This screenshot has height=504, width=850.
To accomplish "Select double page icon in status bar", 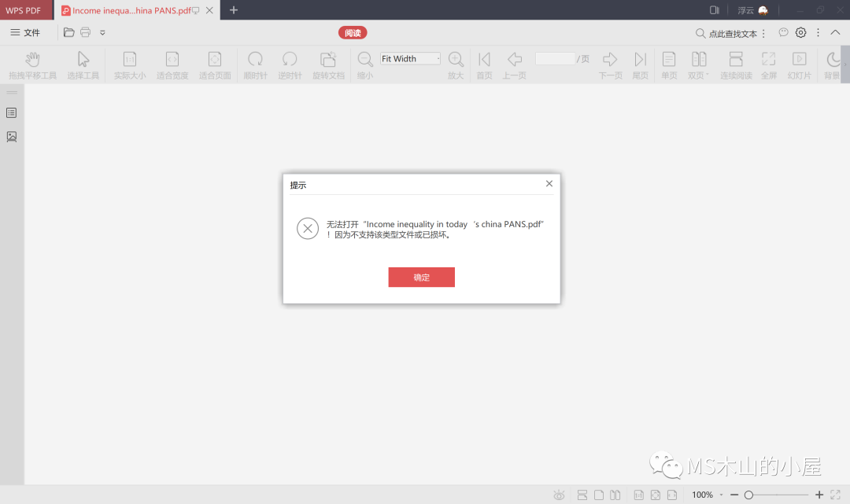I will pos(615,495).
